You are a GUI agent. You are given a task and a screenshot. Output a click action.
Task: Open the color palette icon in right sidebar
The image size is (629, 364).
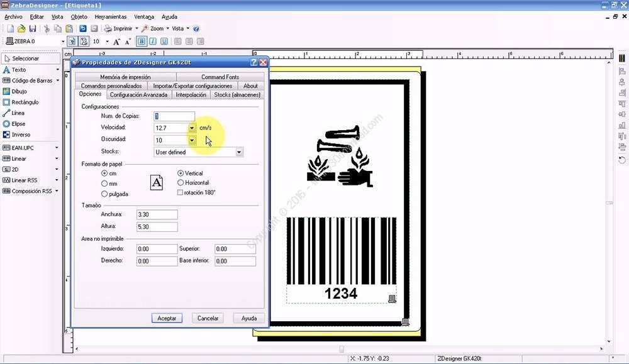click(622, 58)
